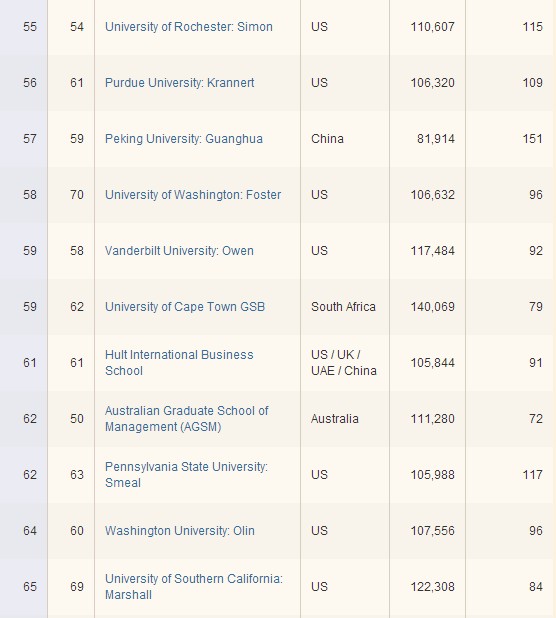The width and height of the screenshot is (556, 618).
Task: Select the value 151 in last column
Action: point(532,139)
